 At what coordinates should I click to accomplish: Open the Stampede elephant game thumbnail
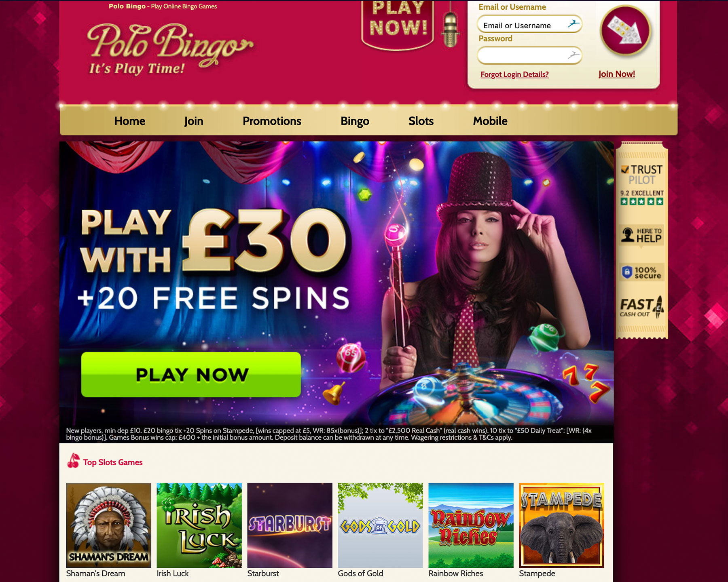click(561, 525)
